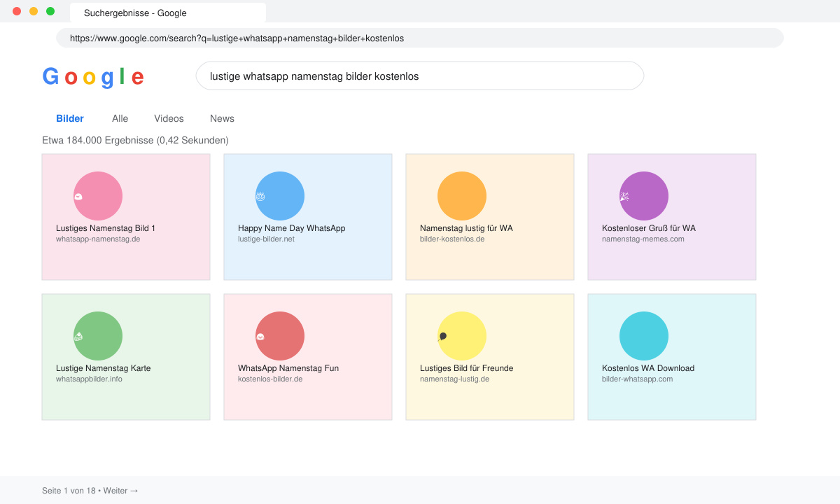
Task: Click source whatsapp-namenstag.de
Action: pos(98,239)
